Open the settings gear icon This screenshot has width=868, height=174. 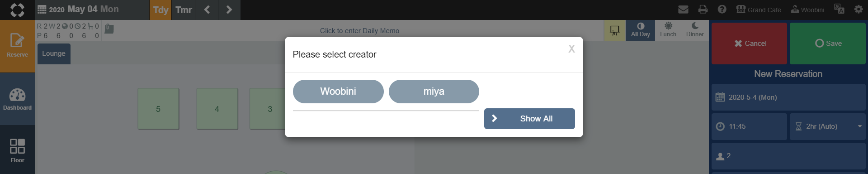858,10
